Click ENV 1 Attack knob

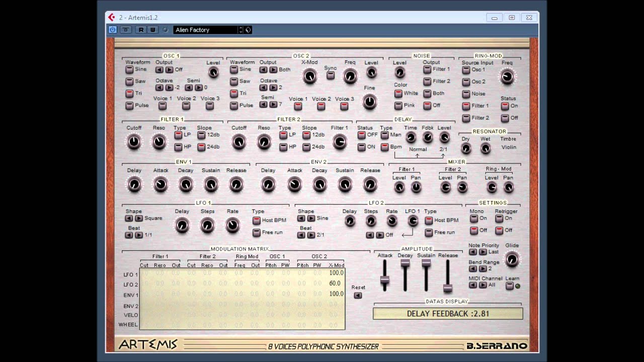tap(160, 185)
